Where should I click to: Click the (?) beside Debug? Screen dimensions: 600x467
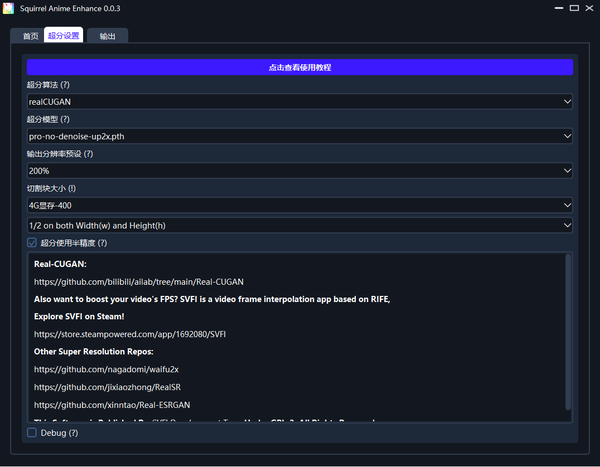pos(73,433)
